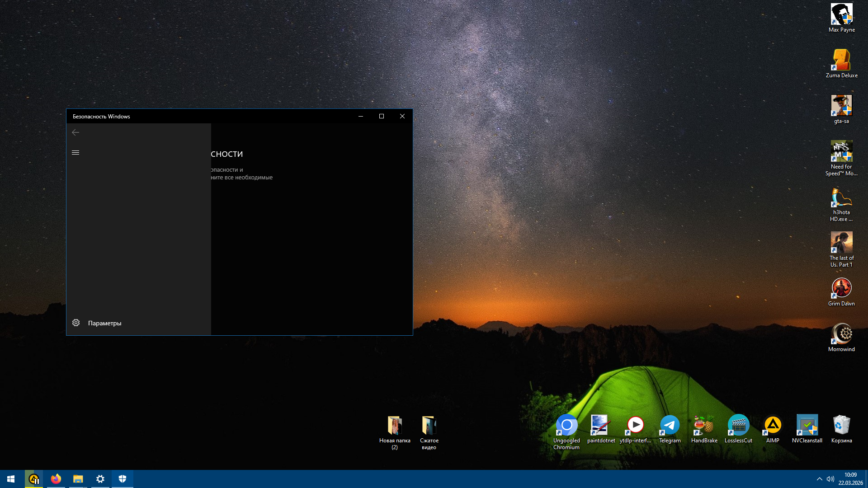Open the NVCleanstall desktop icon
Screen dimensions: 868x488
point(807,426)
